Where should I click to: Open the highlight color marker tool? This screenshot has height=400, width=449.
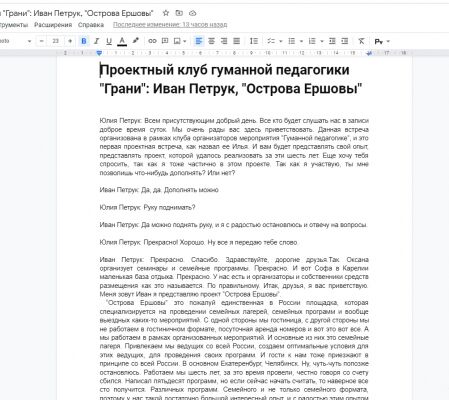(135, 41)
